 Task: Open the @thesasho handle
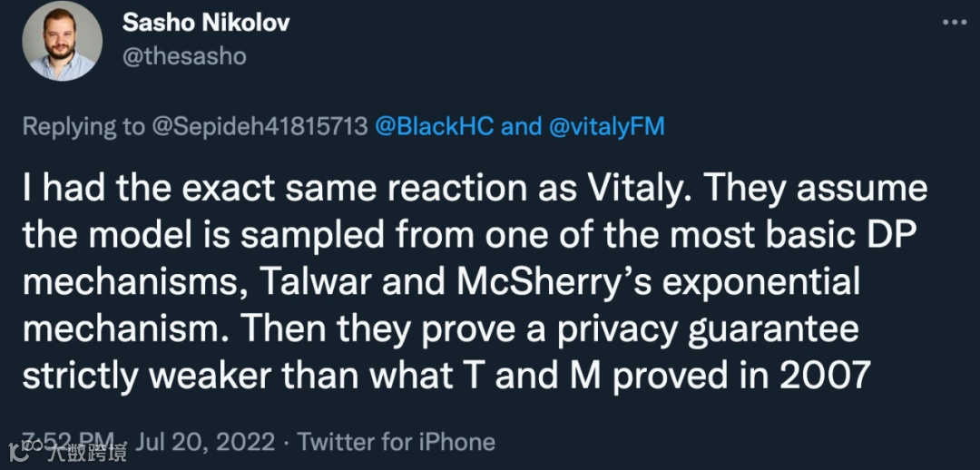[184, 56]
